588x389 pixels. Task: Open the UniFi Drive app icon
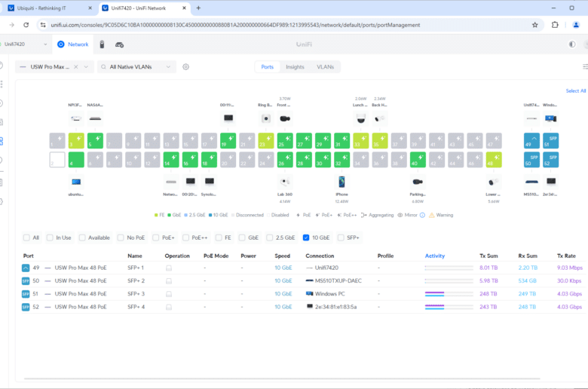[x=119, y=44]
